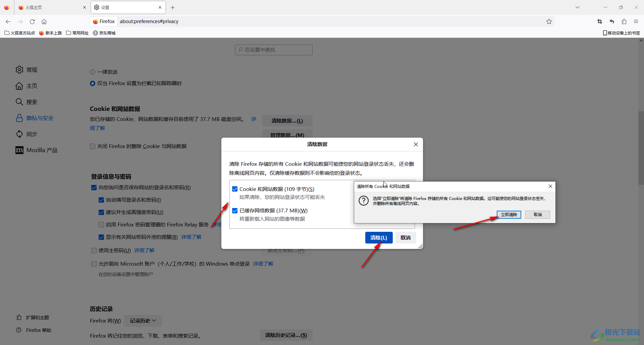Screen dimensions: 644x345
Task: Open the list all tabs chevron
Action: coord(578,7)
